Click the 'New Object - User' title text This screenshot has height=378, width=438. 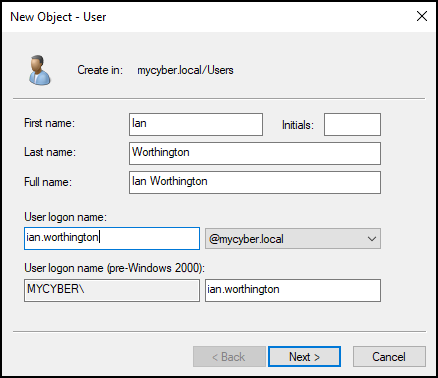pos(58,17)
